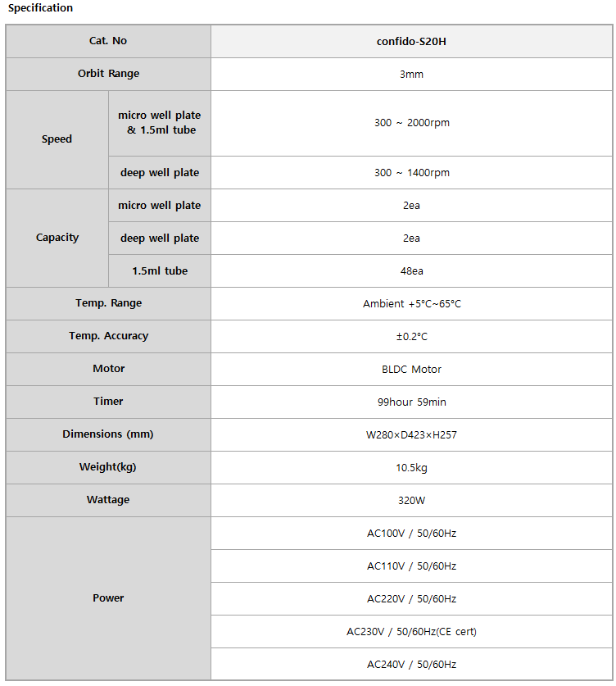Screen dimensions: 616x686
Task: Select the Speed row label
Action: tap(57, 139)
